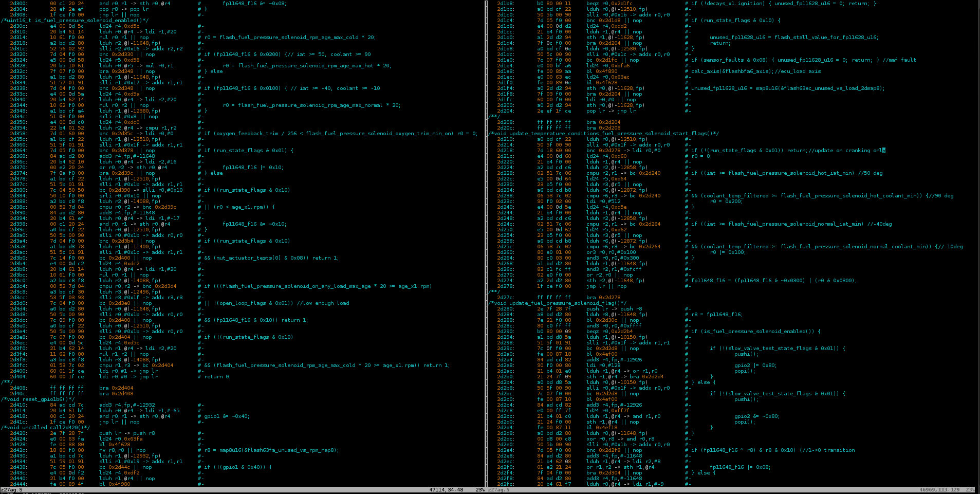Click the uncalled_call2d420 function label
The image size is (980, 494).
coord(46,427)
